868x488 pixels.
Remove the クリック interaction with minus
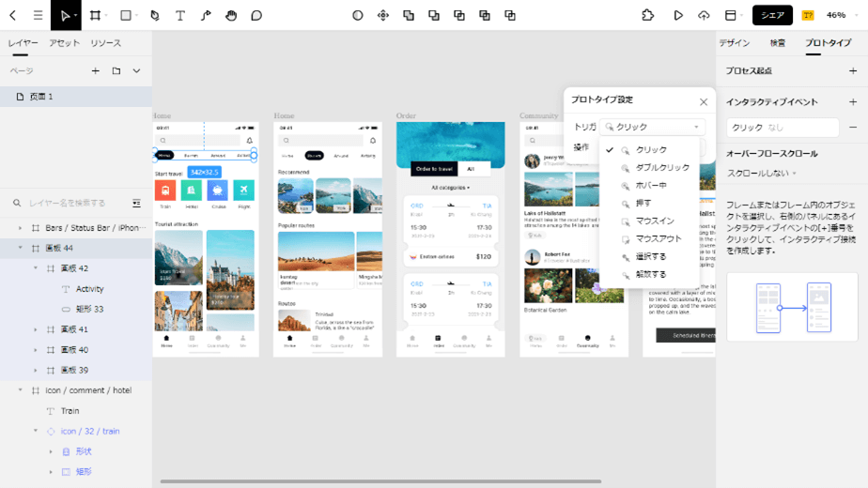(853, 128)
